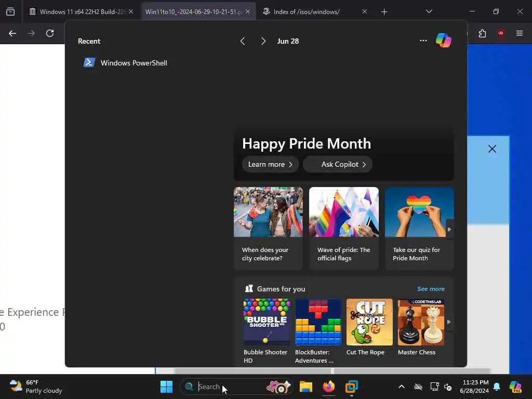The width and height of the screenshot is (532, 399).
Task: Open the VMware app icon on taskbar
Action: pos(352,387)
